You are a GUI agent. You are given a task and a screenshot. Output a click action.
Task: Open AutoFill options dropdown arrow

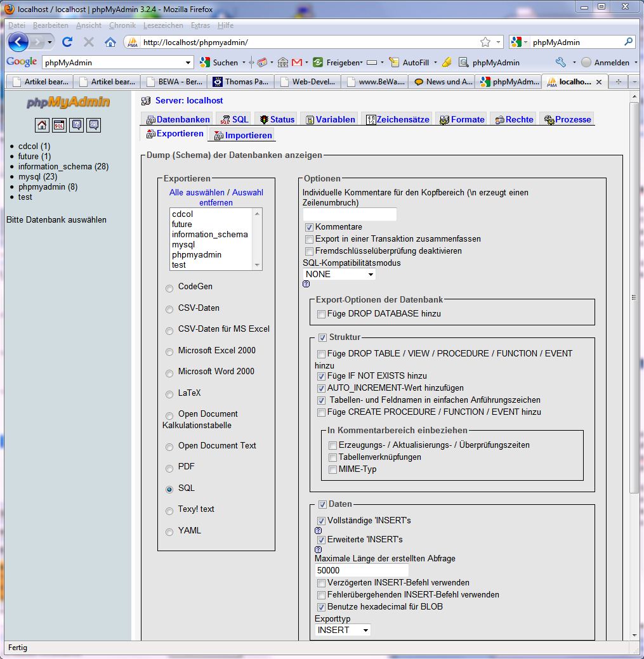tap(435, 63)
